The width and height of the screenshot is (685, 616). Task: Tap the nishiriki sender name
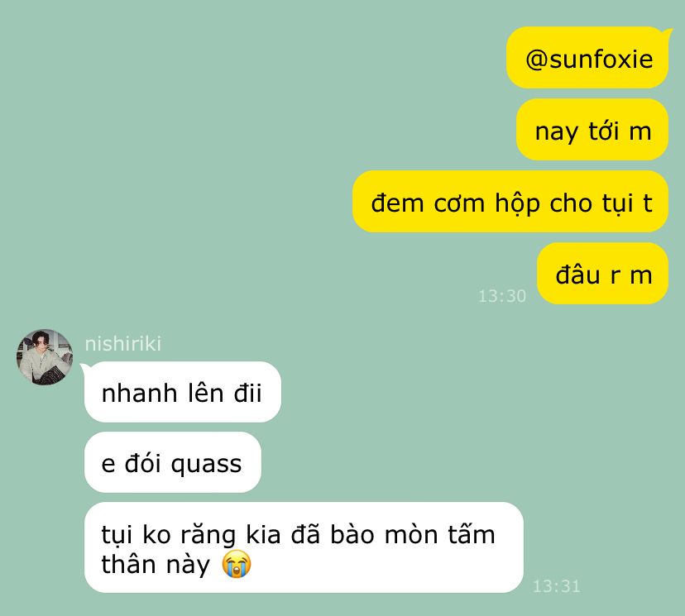coord(122,344)
